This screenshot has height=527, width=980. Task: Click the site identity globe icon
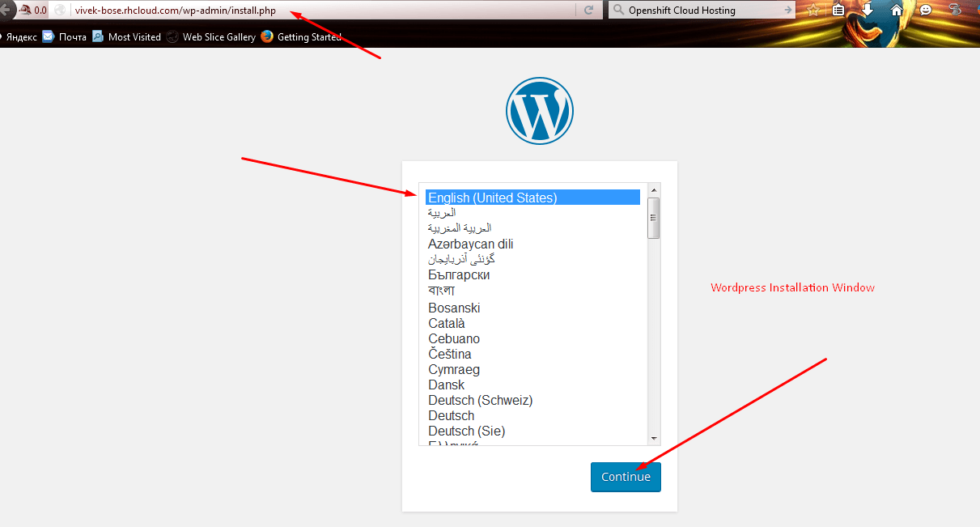pos(60,11)
